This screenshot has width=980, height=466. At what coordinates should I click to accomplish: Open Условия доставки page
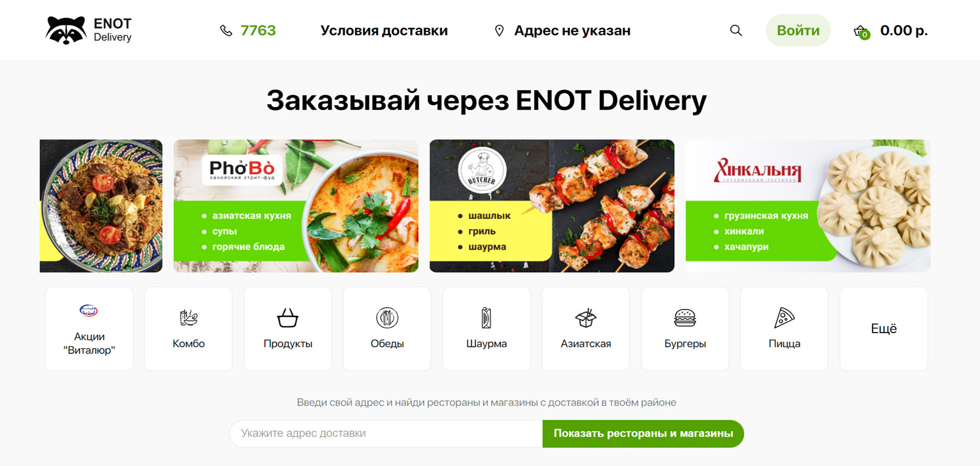pyautogui.click(x=384, y=30)
